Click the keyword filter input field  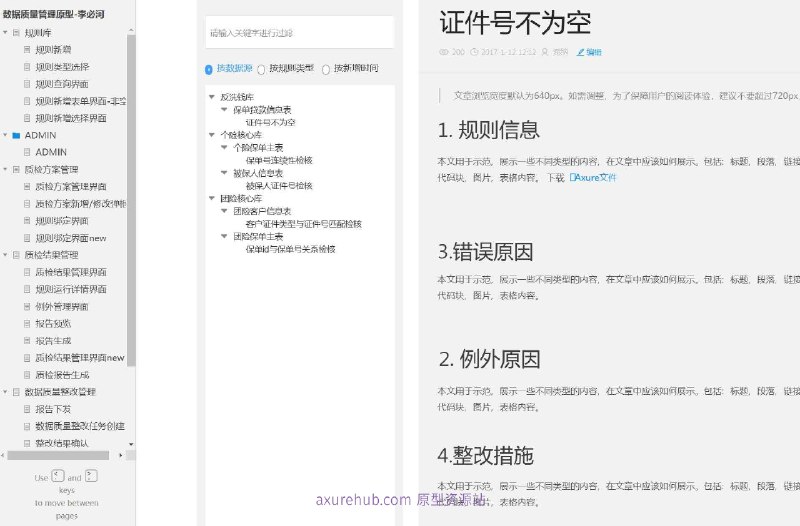tap(299, 33)
